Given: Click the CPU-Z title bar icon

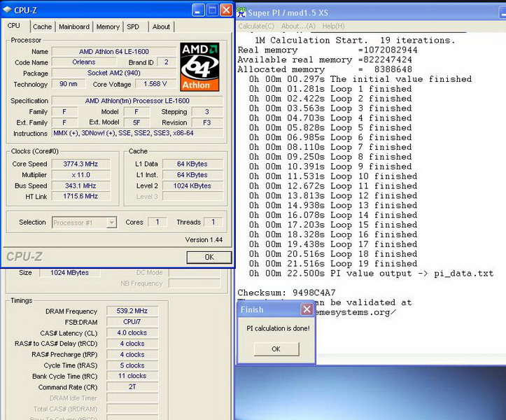Looking at the screenshot, I should pos(8,10).
